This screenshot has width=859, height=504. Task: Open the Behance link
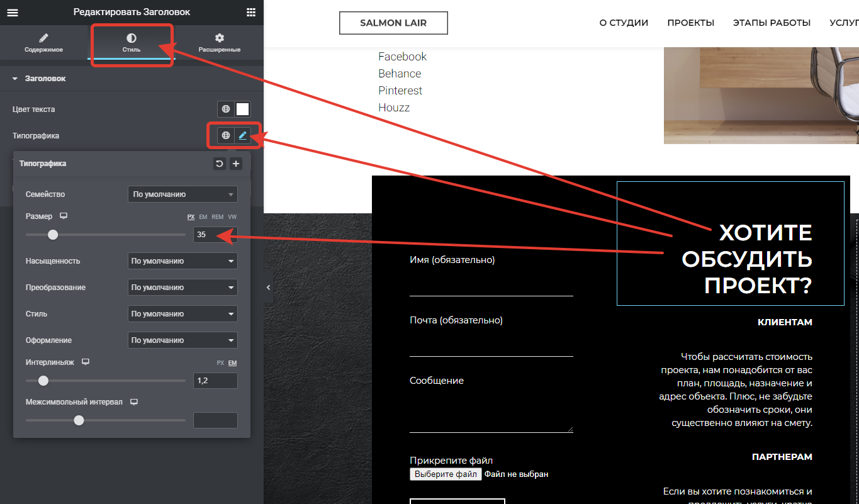pyautogui.click(x=400, y=74)
